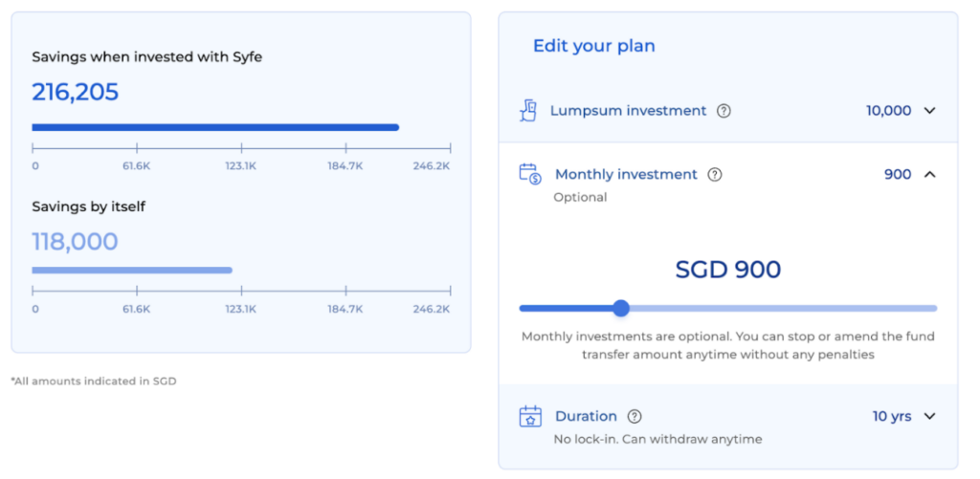Click the Monthly value 900

(898, 174)
